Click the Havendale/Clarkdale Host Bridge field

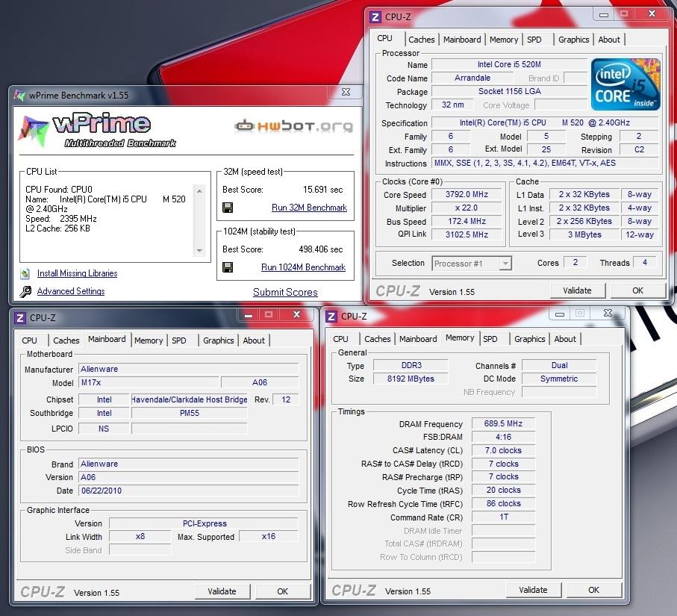pos(189,399)
